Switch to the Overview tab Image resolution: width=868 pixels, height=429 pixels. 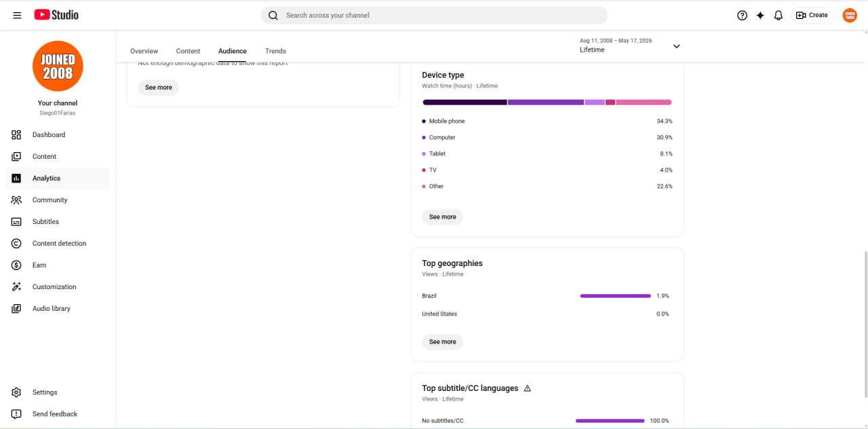pos(144,51)
